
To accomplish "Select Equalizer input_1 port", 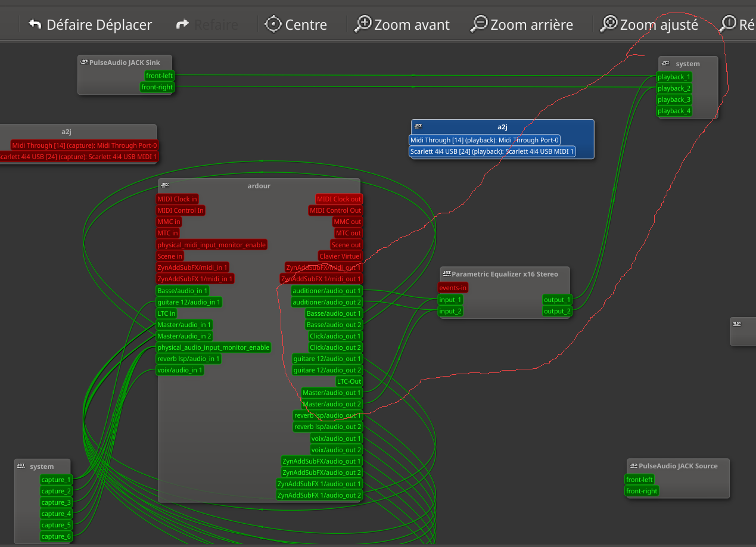I will click(x=450, y=300).
